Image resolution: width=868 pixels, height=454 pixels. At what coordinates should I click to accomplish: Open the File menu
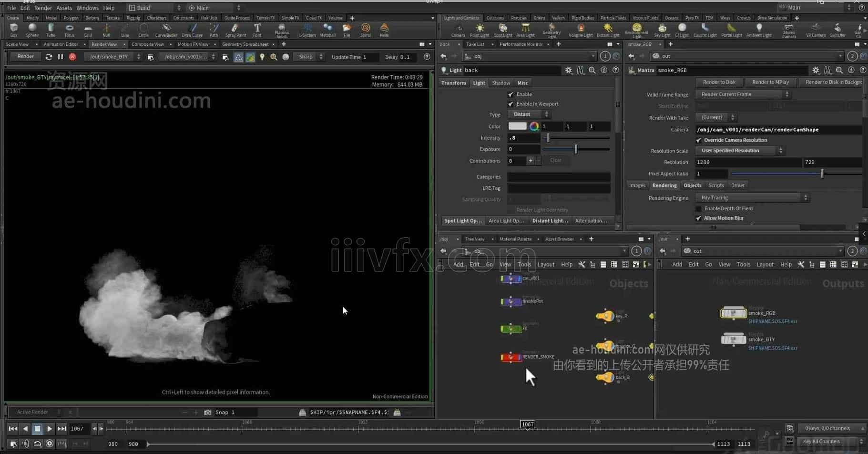click(x=11, y=8)
